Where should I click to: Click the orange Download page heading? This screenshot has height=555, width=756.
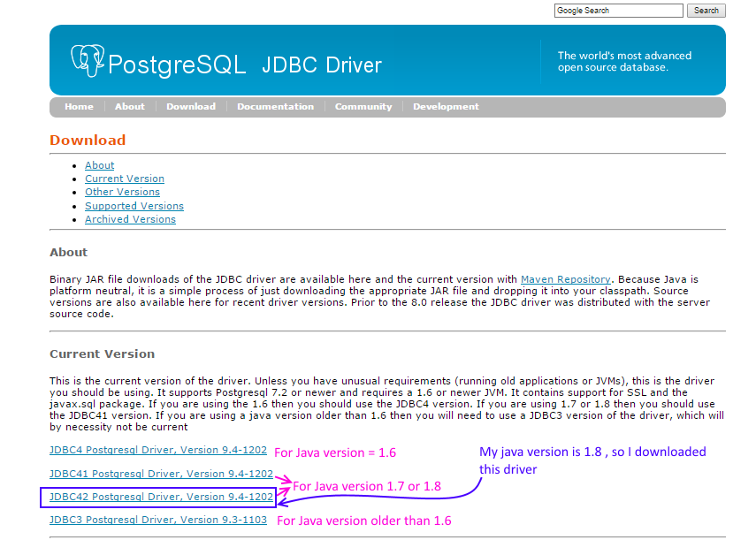[x=88, y=141]
